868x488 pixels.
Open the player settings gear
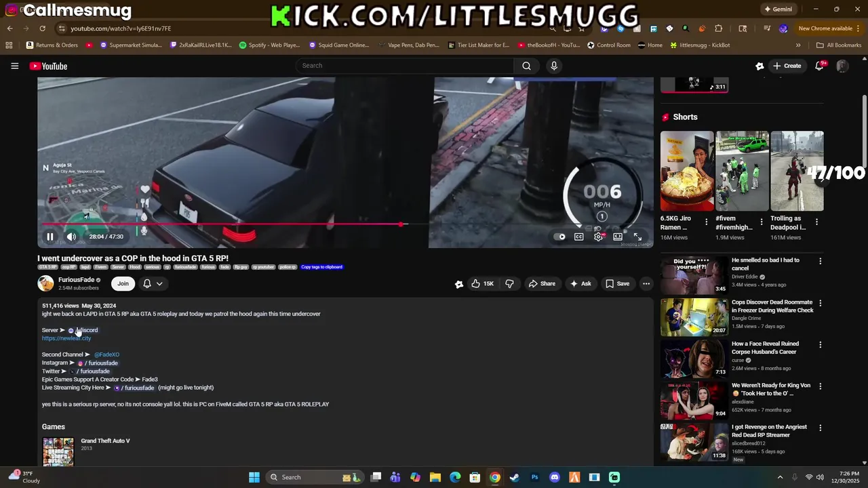pyautogui.click(x=598, y=237)
